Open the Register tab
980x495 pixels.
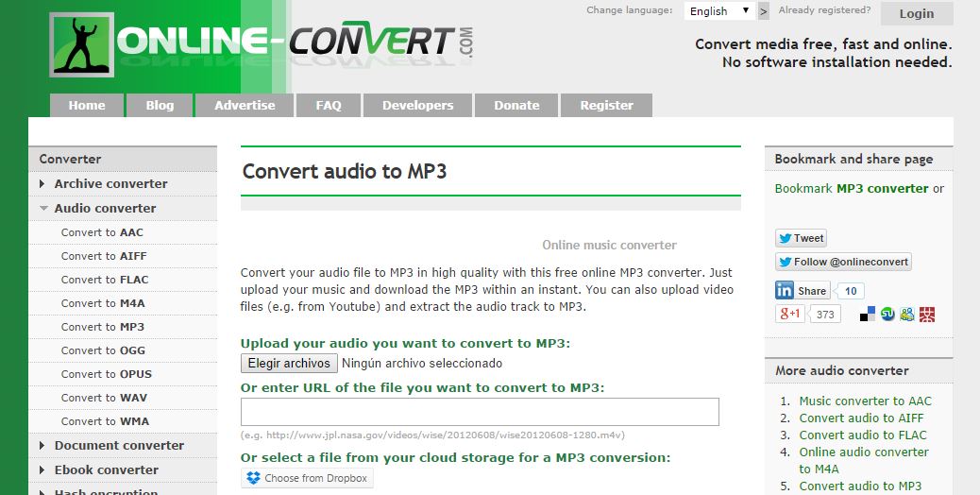point(607,105)
